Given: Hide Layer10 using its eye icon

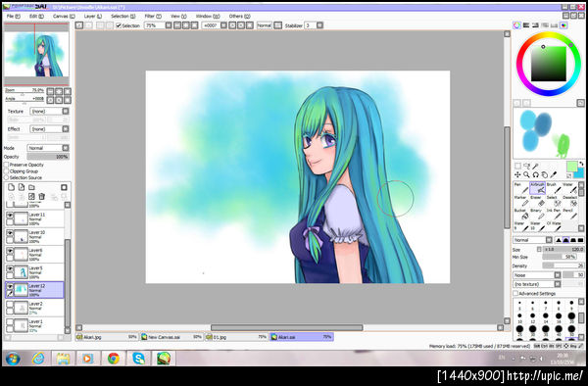Looking at the screenshot, I should pyautogui.click(x=10, y=233).
